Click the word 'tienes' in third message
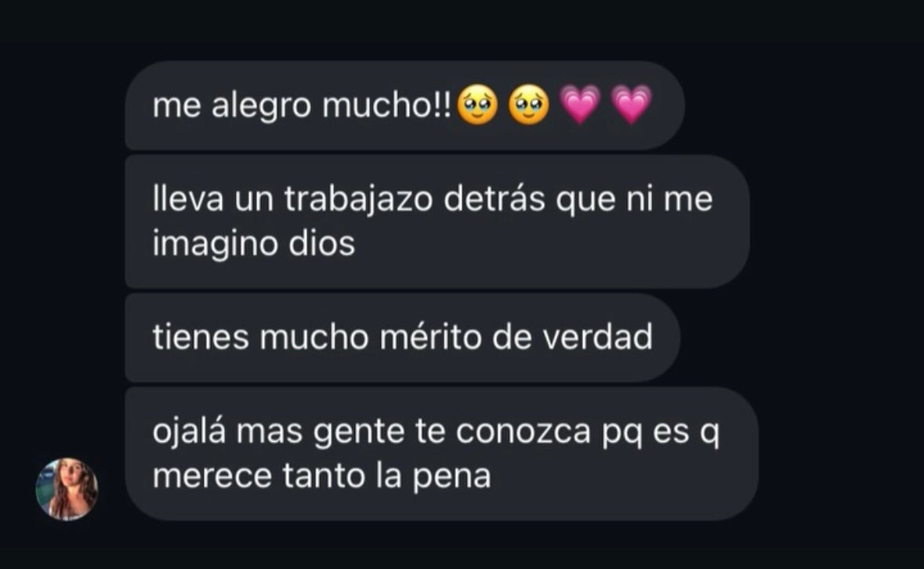Viewport: 924px width, 569px height. [201, 337]
